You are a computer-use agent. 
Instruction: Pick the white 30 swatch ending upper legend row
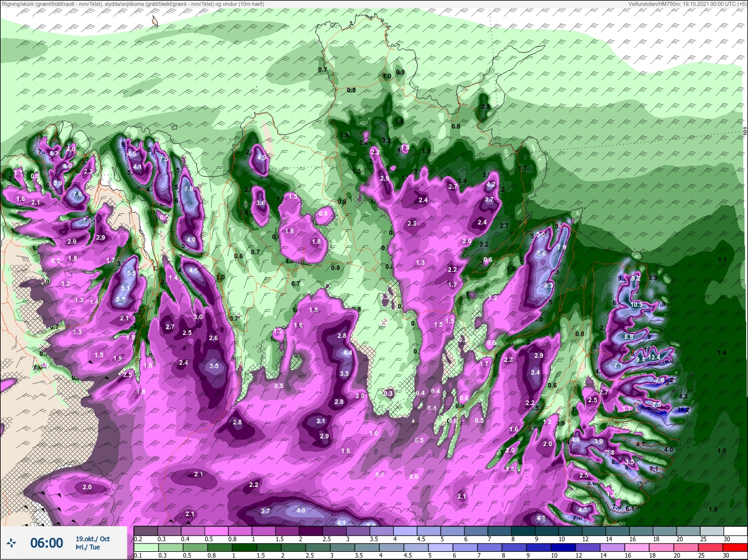[x=735, y=531]
